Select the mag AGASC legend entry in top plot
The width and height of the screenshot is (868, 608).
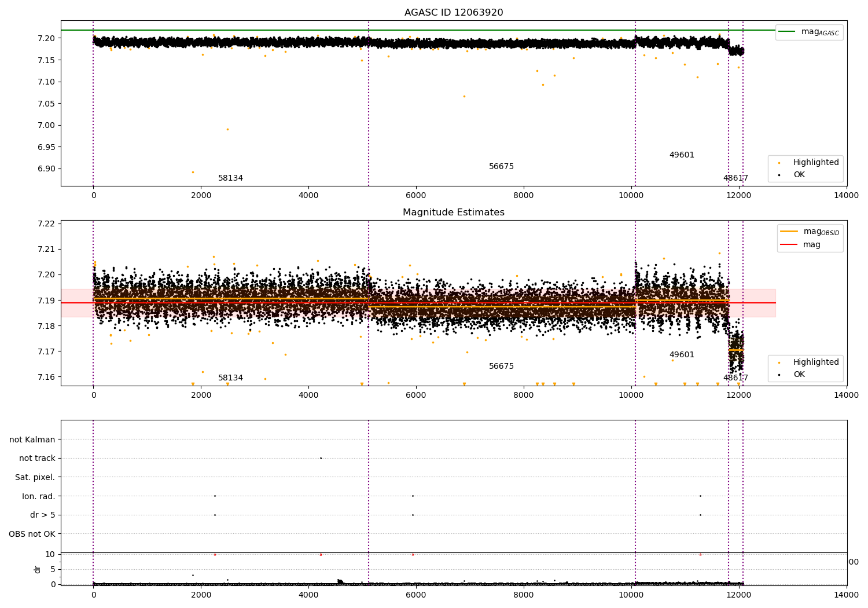tap(809, 32)
